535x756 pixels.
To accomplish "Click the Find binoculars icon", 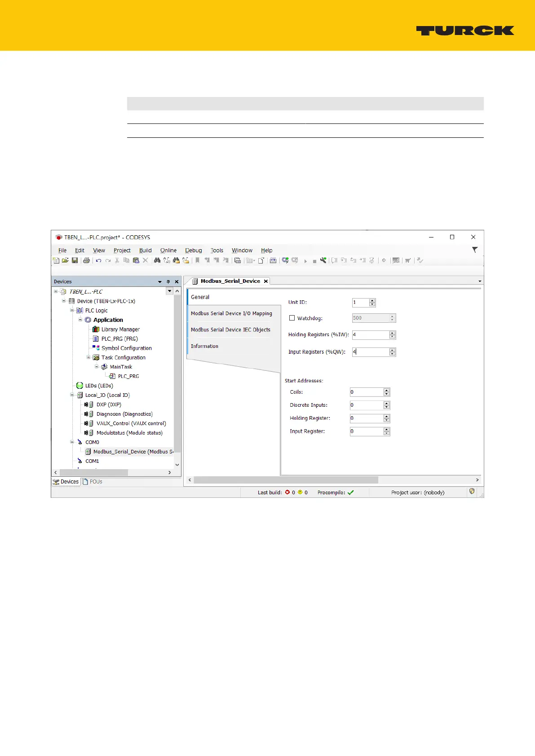I will pos(157,260).
